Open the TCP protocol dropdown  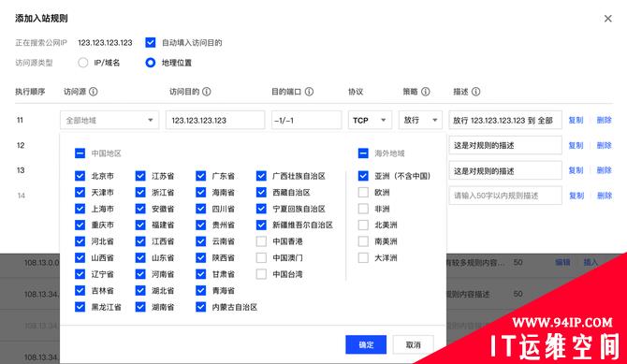coord(370,120)
